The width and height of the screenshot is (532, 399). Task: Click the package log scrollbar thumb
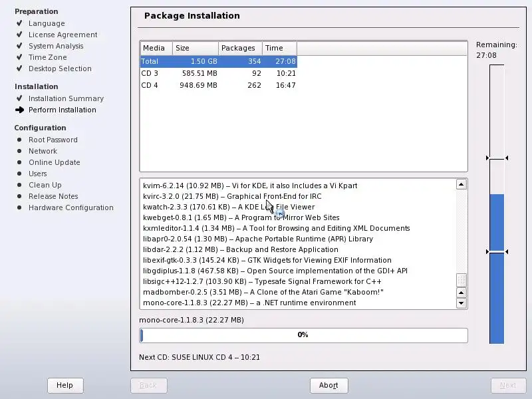point(461,280)
